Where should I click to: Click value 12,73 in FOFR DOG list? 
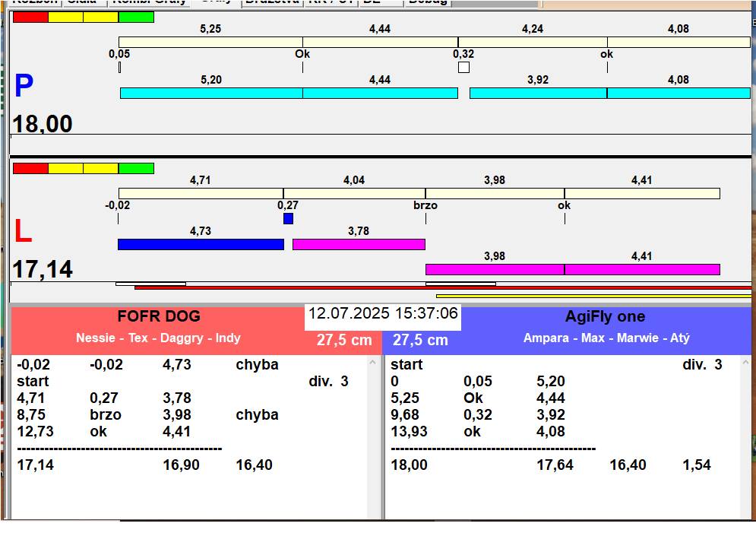(35, 431)
